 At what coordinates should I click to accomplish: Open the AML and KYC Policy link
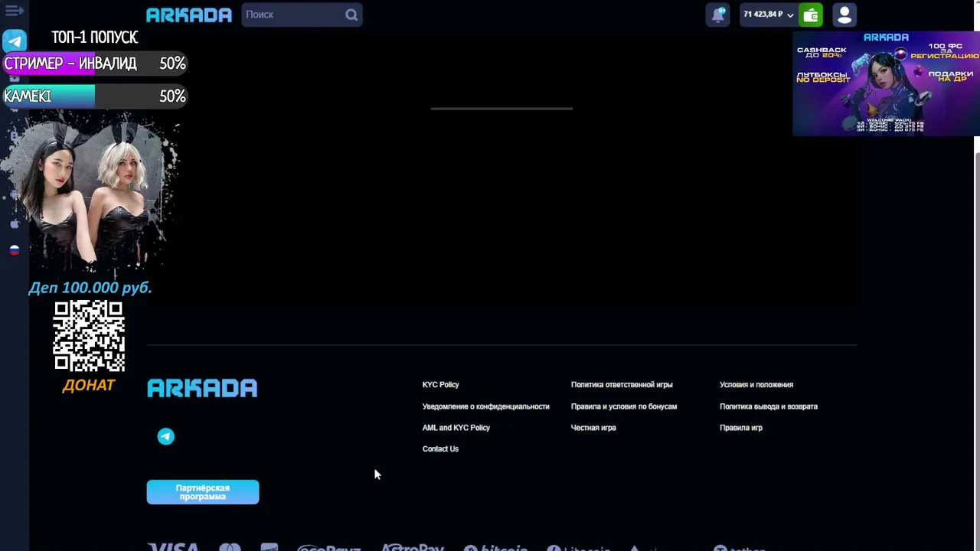click(456, 428)
